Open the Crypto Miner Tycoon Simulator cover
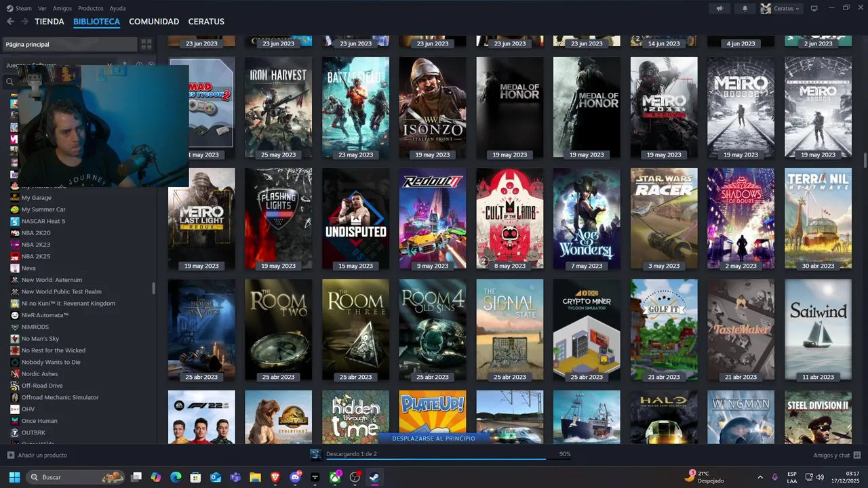 pyautogui.click(x=587, y=329)
